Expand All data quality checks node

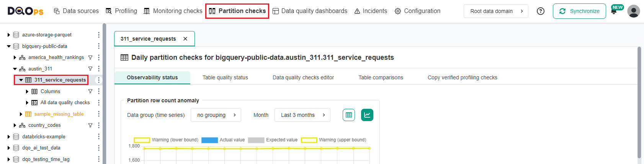click(x=27, y=103)
